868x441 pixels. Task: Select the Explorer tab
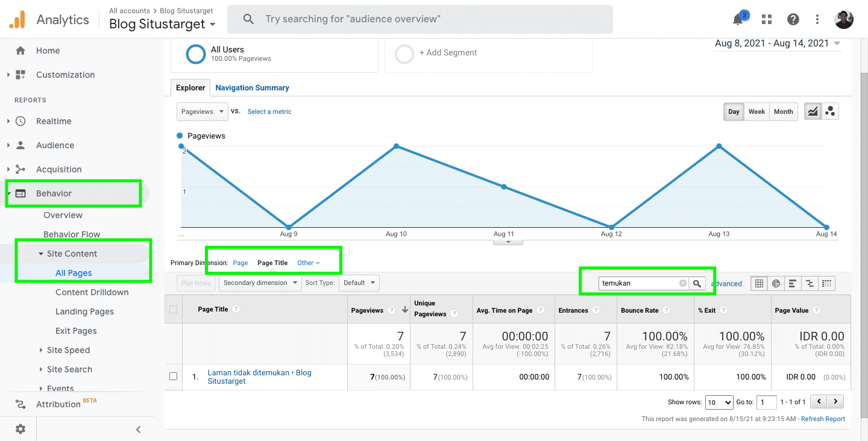(190, 88)
